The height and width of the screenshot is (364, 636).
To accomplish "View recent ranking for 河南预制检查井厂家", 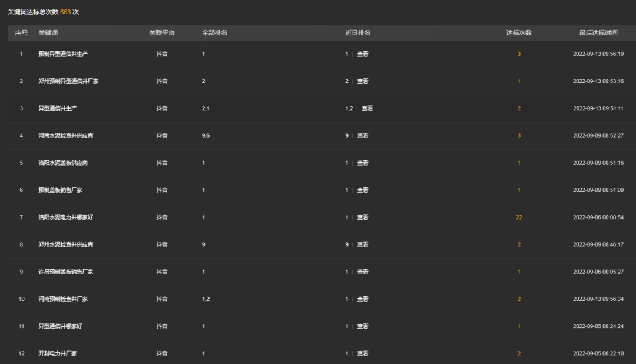I will [363, 299].
